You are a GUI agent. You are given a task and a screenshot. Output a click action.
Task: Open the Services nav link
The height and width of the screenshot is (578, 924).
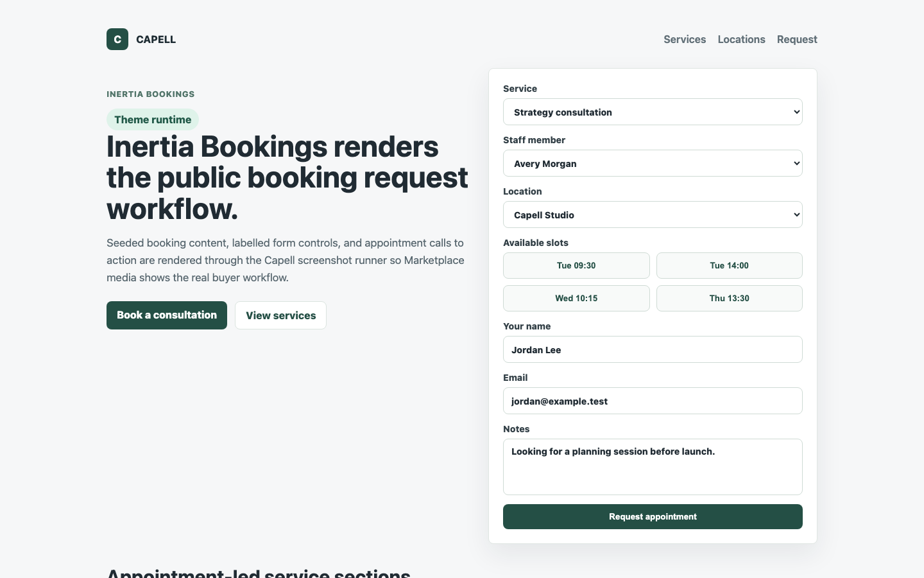pos(685,39)
